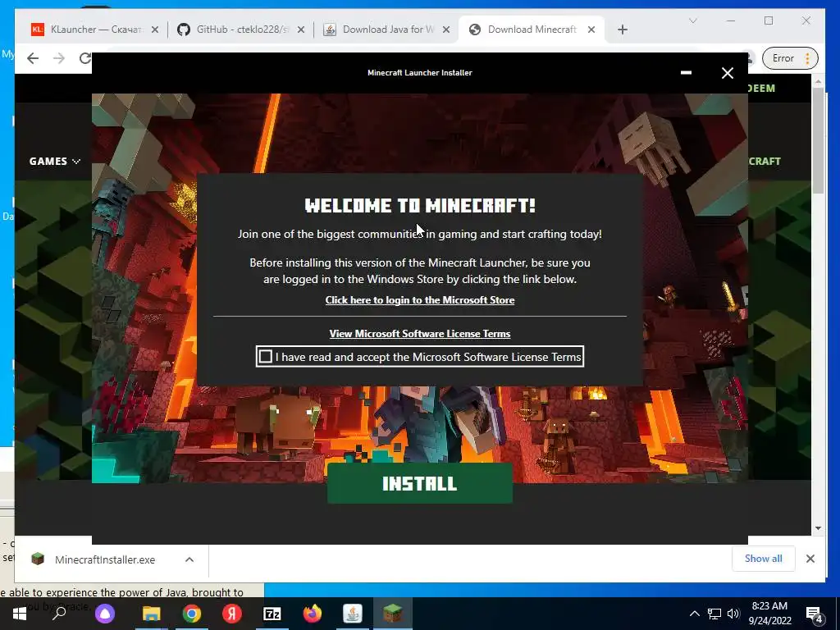The height and width of the screenshot is (630, 840).
Task: Open the Windows Start menu
Action: (20, 614)
